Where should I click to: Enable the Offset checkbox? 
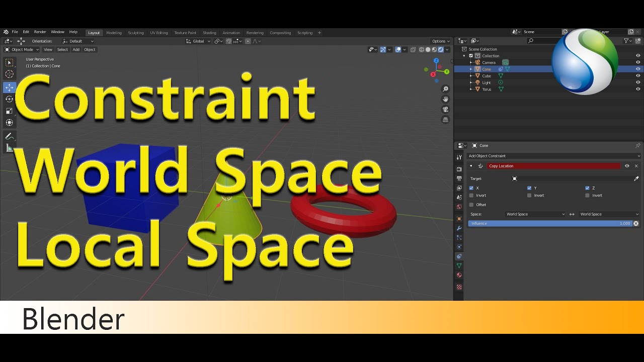point(471,205)
